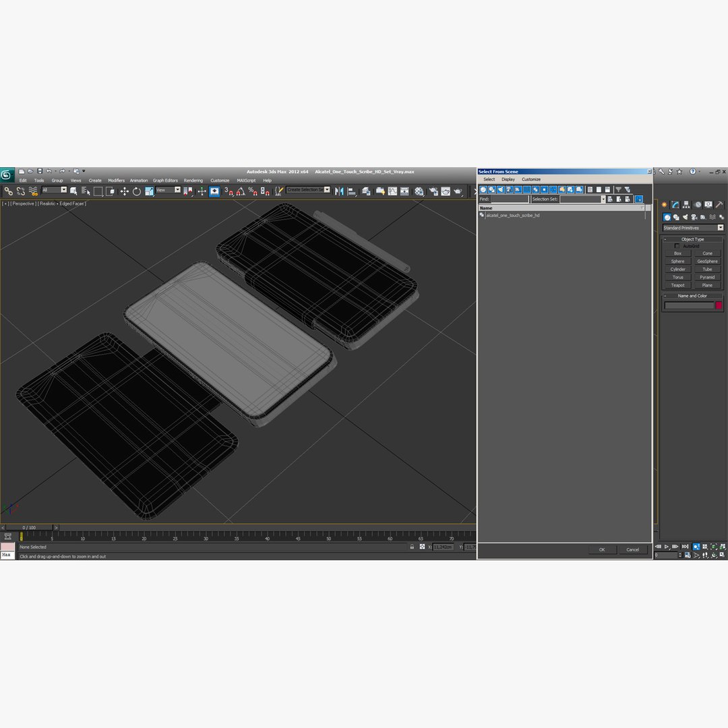728x728 pixels.
Task: Activate the Select and Scale tool
Action: pyautogui.click(x=149, y=191)
